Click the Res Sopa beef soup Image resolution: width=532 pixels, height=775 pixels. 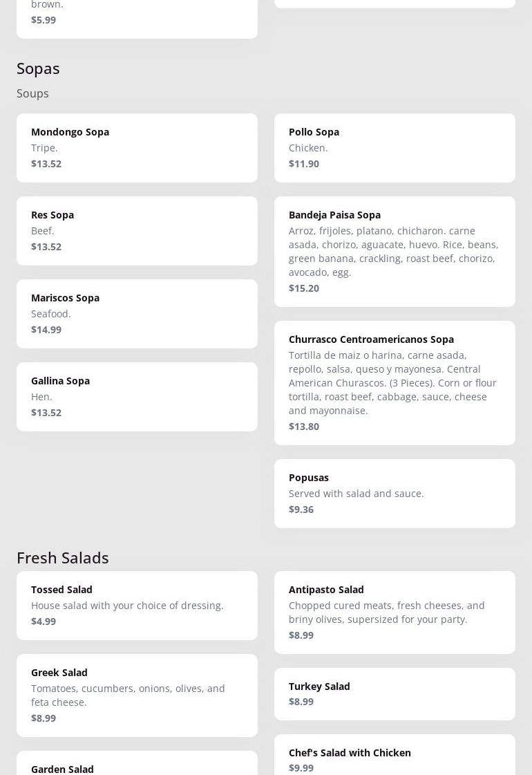[x=137, y=231]
